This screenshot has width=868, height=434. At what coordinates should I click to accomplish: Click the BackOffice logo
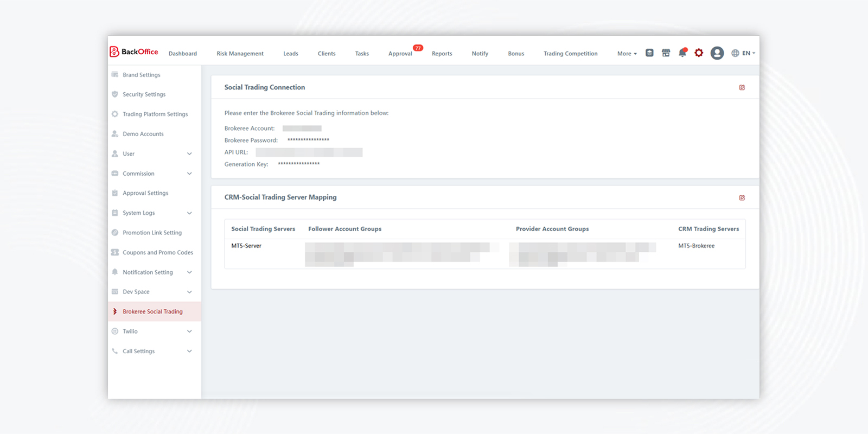[134, 52]
